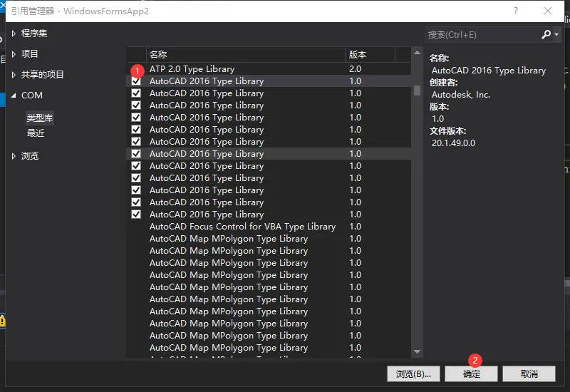This screenshot has height=392, width=570.
Task: Select the ATP 2.0 Type Library row
Action: pos(269,69)
